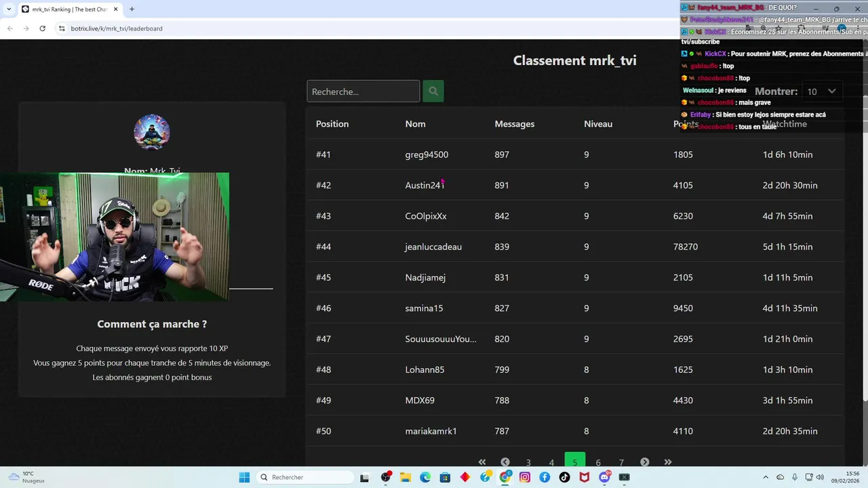868x488 pixels.
Task: Click the Messages column header
Action: [515, 124]
